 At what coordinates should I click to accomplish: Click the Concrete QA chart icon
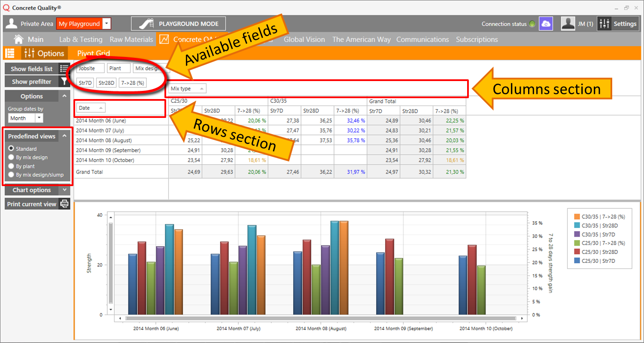coord(164,39)
